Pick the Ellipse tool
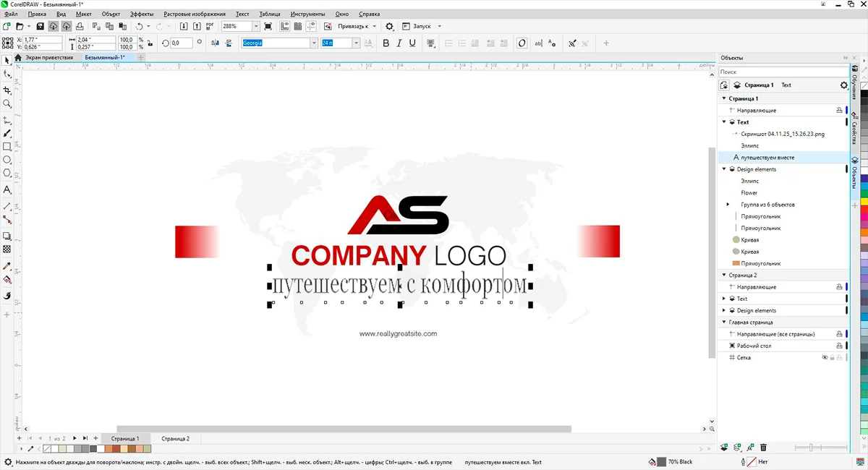The height and width of the screenshot is (470, 868). (x=7, y=160)
